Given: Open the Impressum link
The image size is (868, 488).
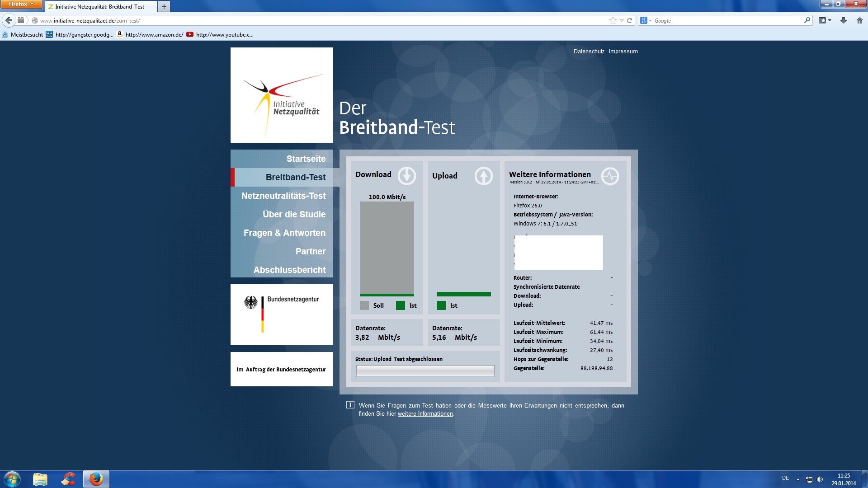Looking at the screenshot, I should tap(623, 52).
